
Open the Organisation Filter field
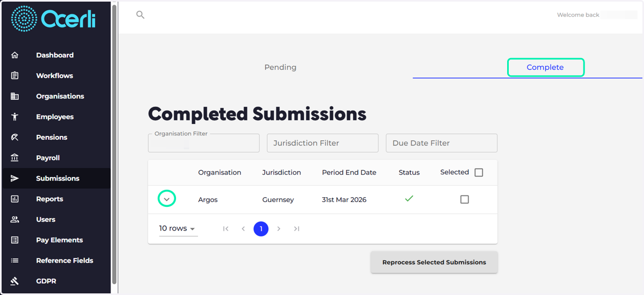coord(204,143)
